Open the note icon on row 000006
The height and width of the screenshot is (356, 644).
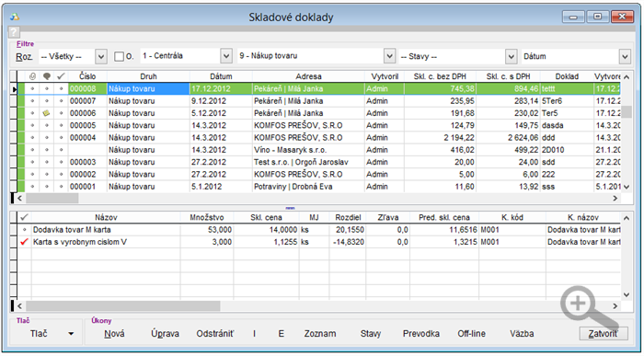tap(46, 113)
